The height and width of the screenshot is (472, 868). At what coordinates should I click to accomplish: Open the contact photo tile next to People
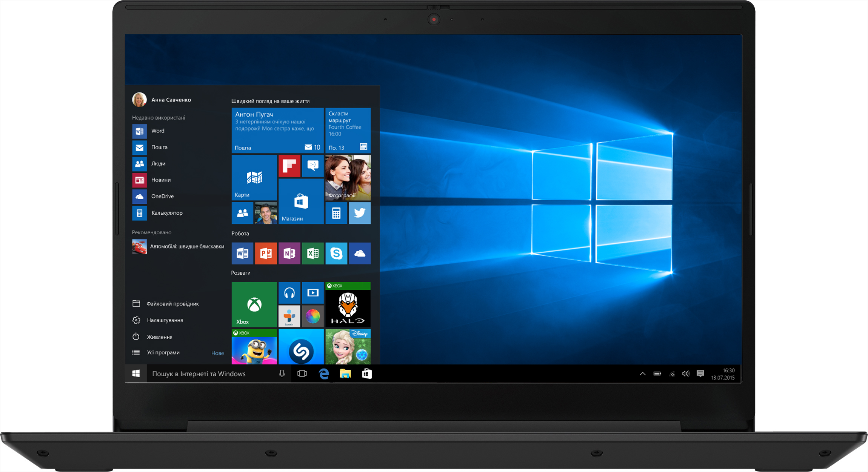pos(266,213)
